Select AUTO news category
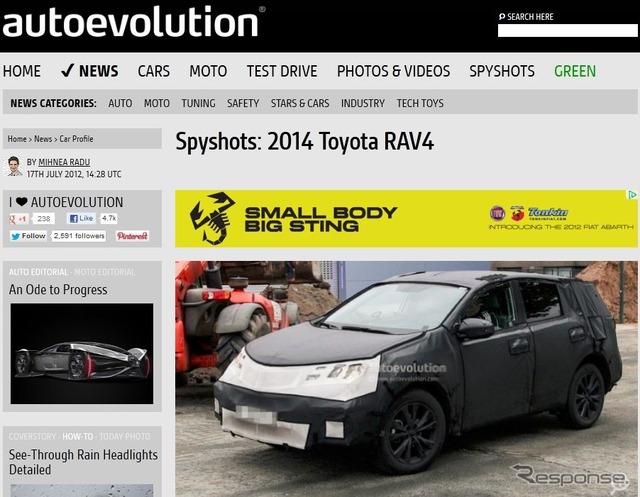This screenshot has width=640, height=497. (x=120, y=103)
